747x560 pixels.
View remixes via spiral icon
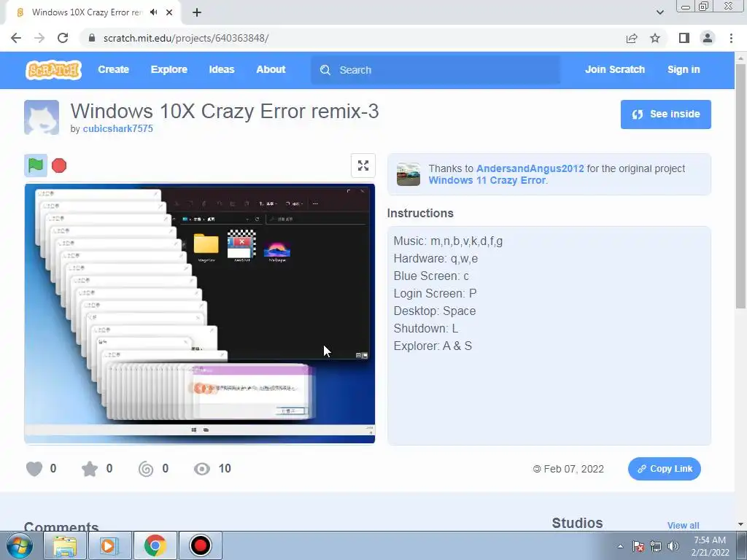146,469
